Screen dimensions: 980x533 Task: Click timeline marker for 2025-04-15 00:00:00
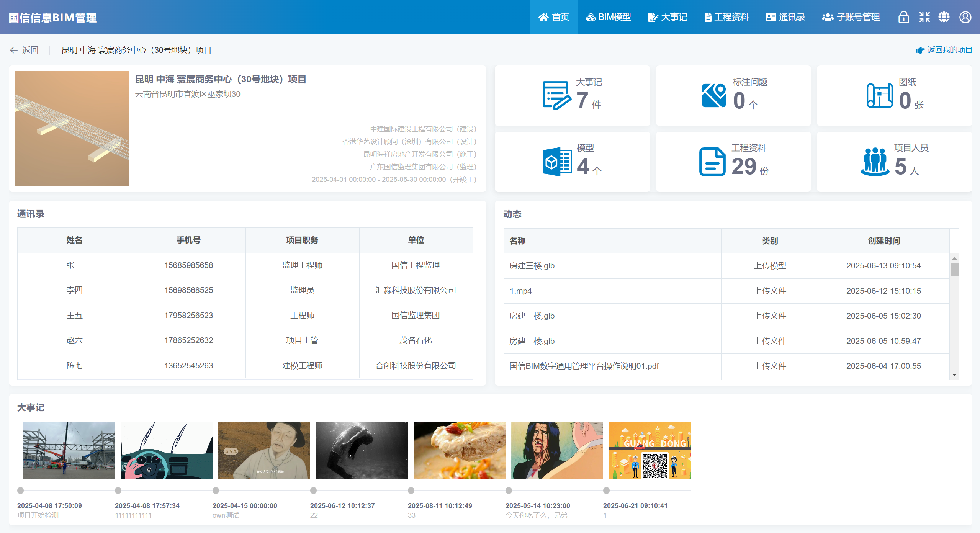216,490
